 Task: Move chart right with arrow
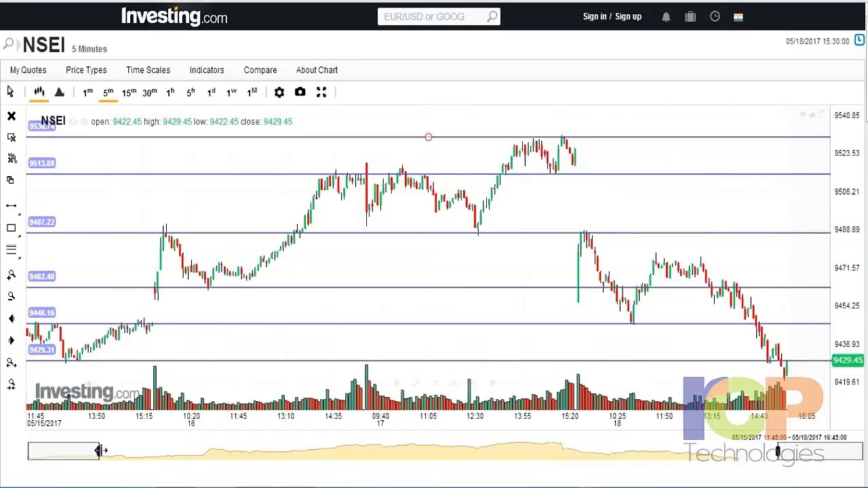tap(12, 340)
